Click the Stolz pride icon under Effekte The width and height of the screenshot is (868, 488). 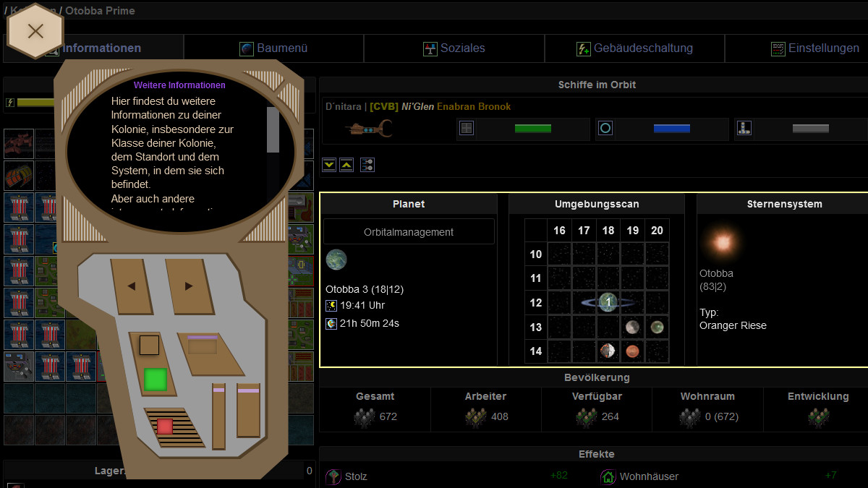[333, 476]
